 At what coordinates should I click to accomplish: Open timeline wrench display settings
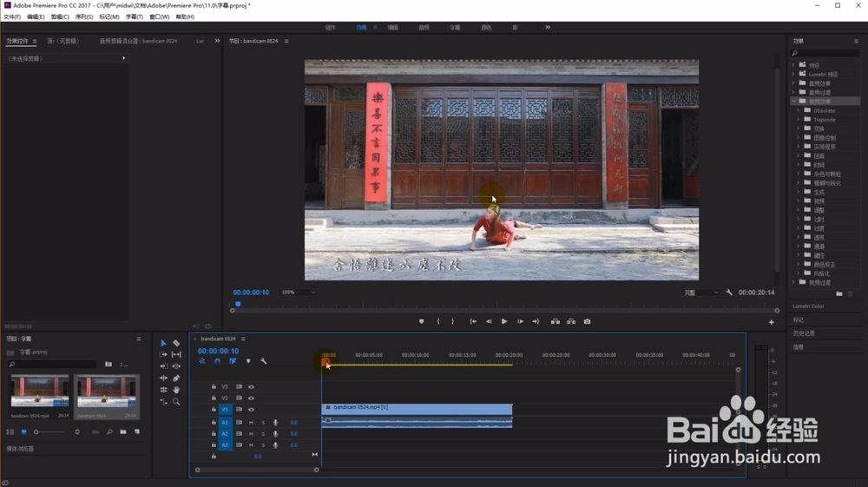(x=264, y=361)
